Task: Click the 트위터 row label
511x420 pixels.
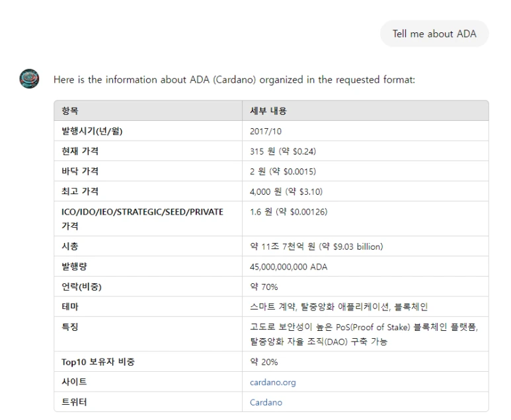Action: point(74,402)
